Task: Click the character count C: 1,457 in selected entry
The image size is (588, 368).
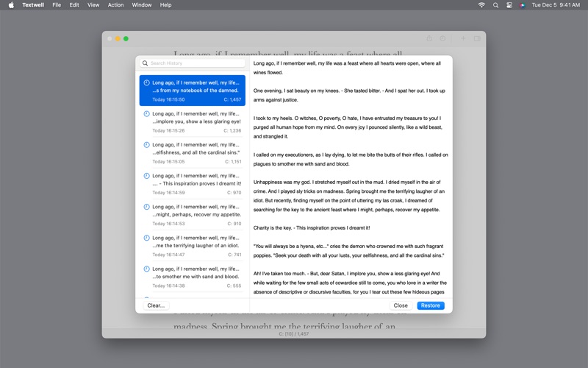Action: coord(232,99)
